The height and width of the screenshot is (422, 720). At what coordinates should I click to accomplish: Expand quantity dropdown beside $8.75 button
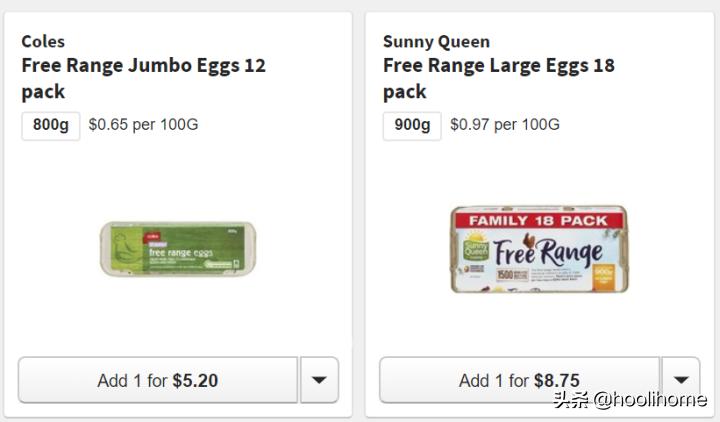[680, 380]
